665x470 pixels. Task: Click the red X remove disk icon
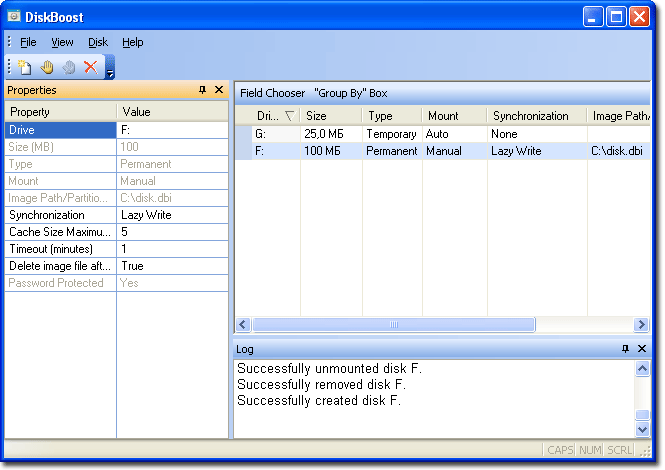(90, 67)
